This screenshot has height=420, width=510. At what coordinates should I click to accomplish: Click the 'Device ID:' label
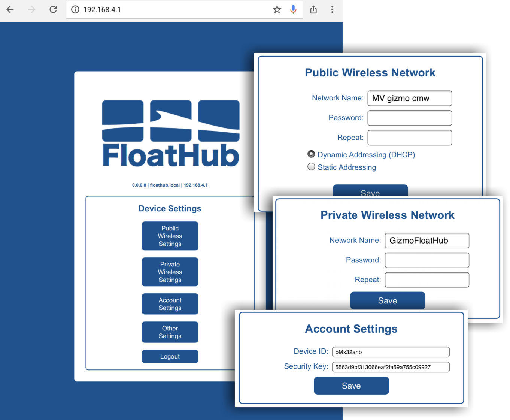[311, 351]
